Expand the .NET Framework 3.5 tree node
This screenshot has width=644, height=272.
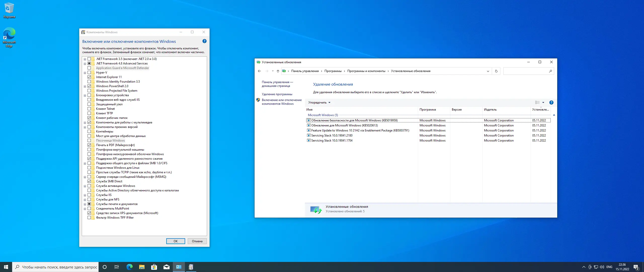85,59
